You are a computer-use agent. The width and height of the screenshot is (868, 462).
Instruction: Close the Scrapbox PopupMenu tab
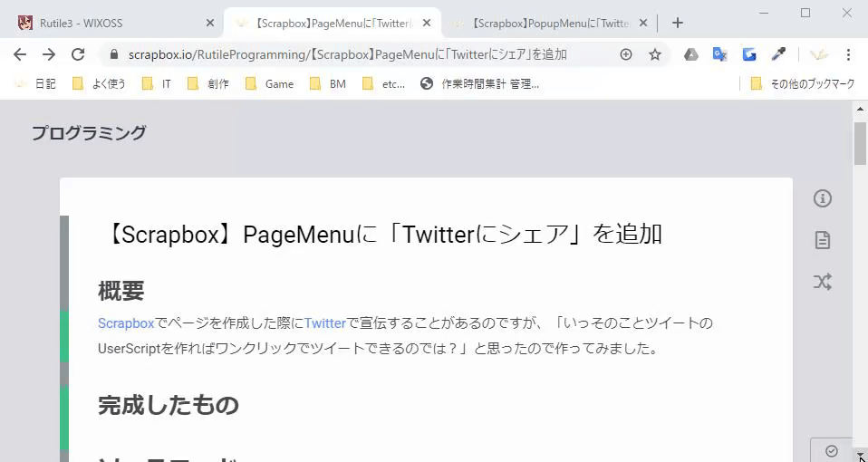pos(643,24)
